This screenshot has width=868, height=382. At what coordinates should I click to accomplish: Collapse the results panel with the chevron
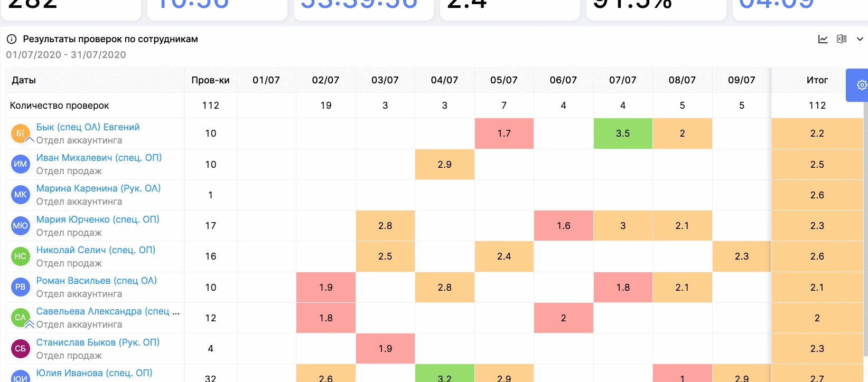[860, 39]
